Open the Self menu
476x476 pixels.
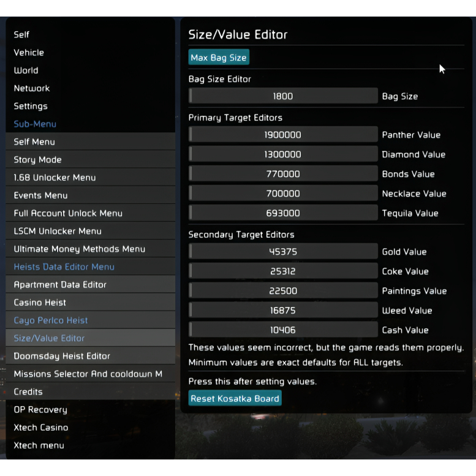click(x=22, y=35)
